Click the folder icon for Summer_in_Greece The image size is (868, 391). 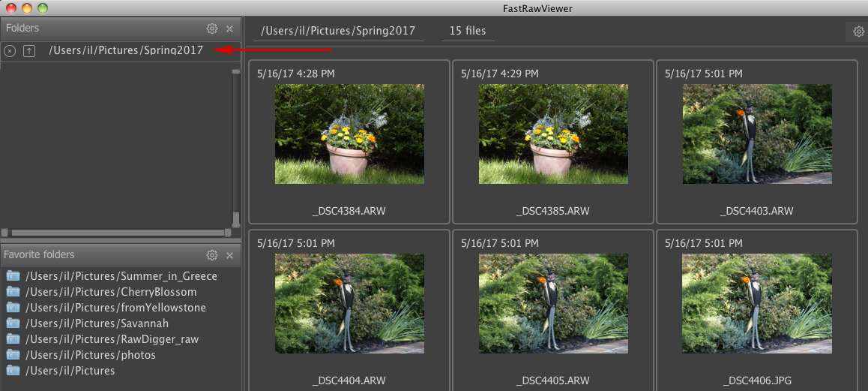coord(13,276)
